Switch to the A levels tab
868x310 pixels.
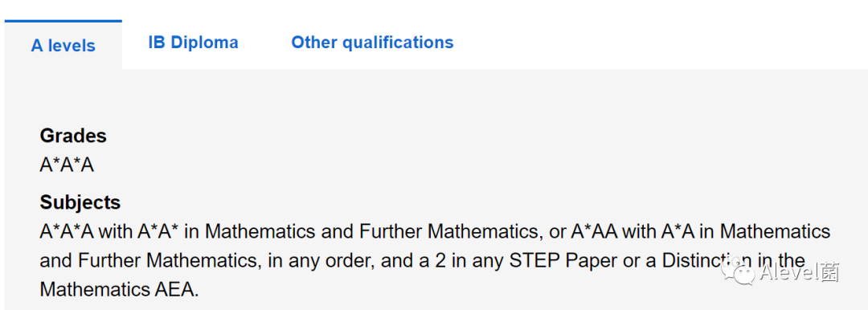click(x=63, y=46)
